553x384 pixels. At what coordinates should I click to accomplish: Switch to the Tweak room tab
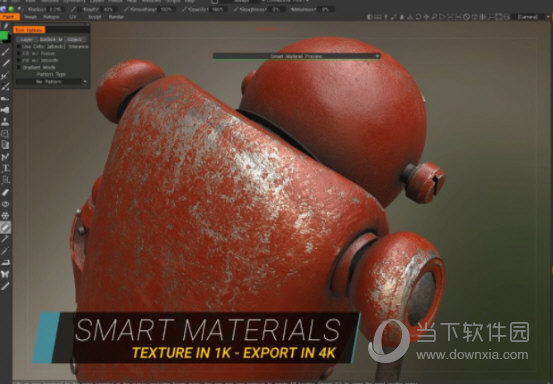point(30,17)
